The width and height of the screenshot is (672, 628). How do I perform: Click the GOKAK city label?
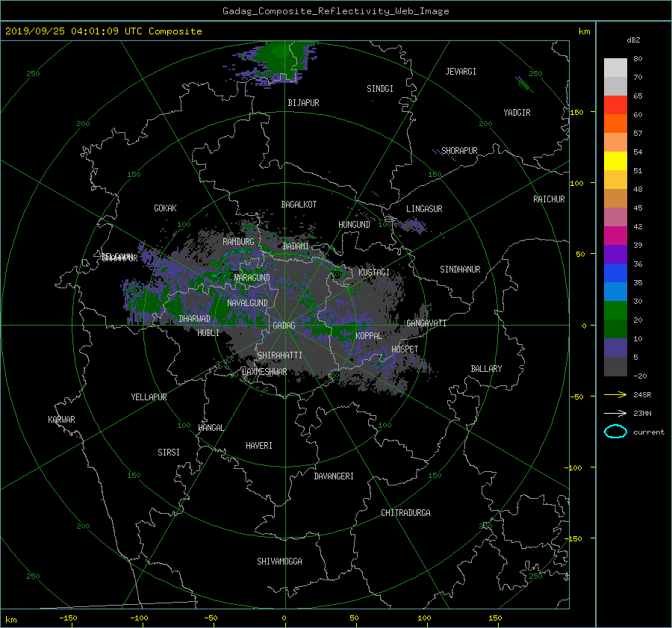pos(165,208)
